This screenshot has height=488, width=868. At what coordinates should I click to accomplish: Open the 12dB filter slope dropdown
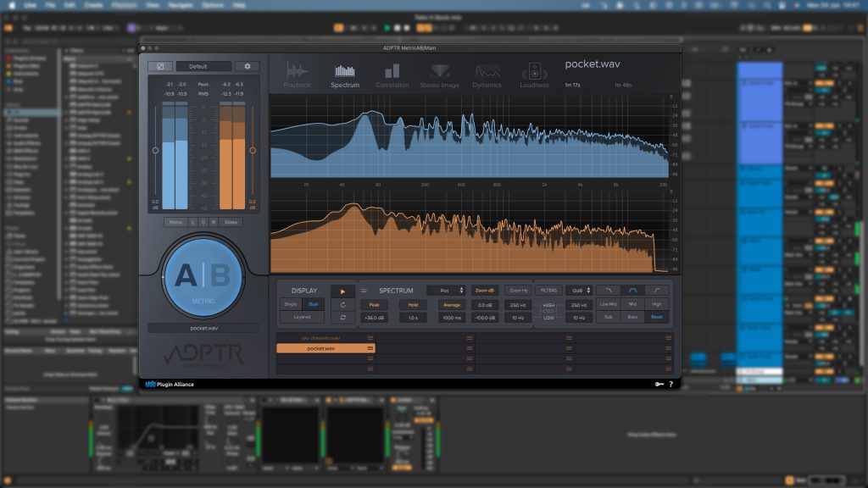pos(579,291)
